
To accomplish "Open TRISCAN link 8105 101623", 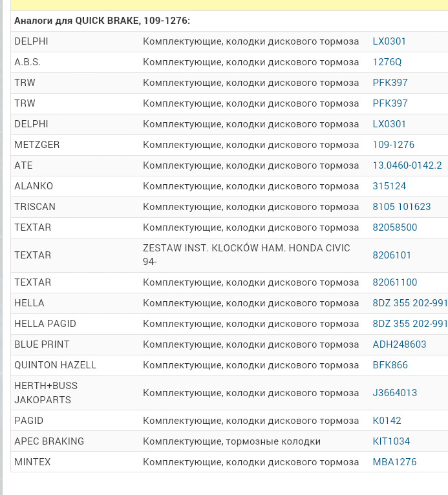I will [401, 206].
